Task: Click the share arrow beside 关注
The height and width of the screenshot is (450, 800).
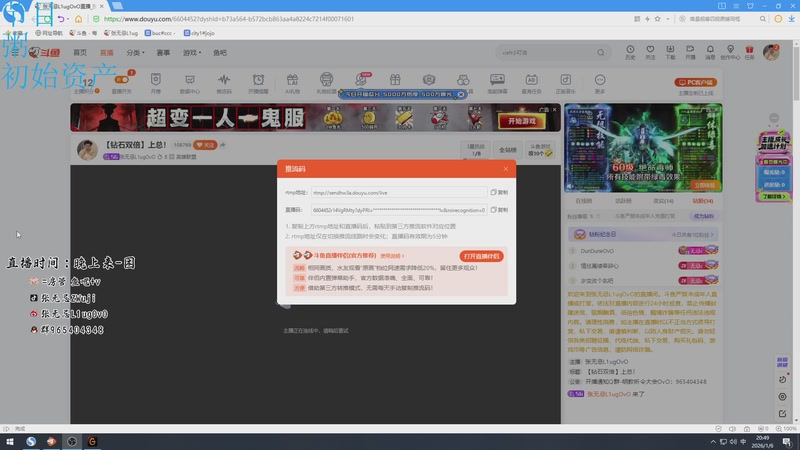Action: pyautogui.click(x=223, y=145)
